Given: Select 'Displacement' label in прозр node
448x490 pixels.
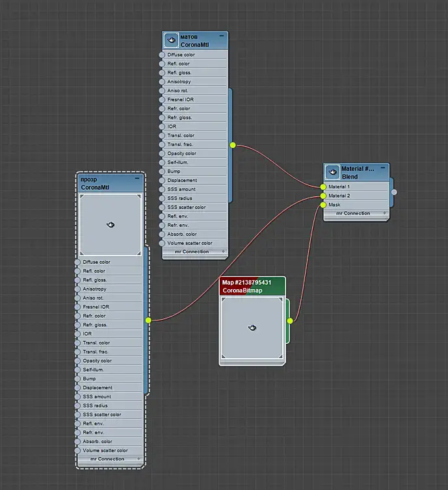Looking at the screenshot, I should click(98, 388).
